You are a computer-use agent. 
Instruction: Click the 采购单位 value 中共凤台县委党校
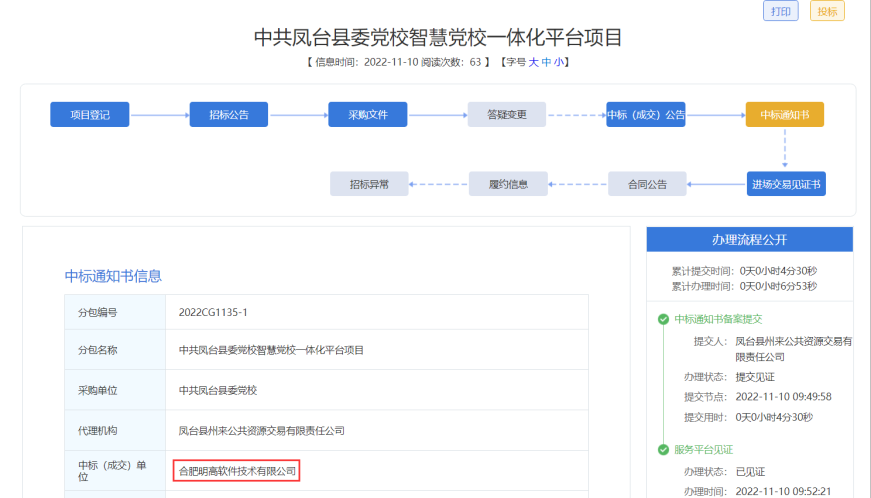[218, 390]
